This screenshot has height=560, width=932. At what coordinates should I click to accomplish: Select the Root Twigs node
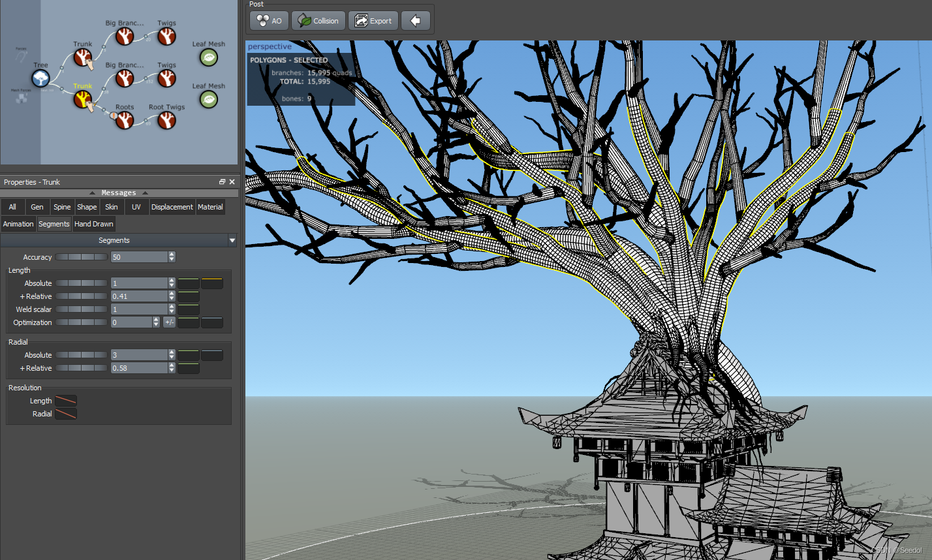pos(166,120)
